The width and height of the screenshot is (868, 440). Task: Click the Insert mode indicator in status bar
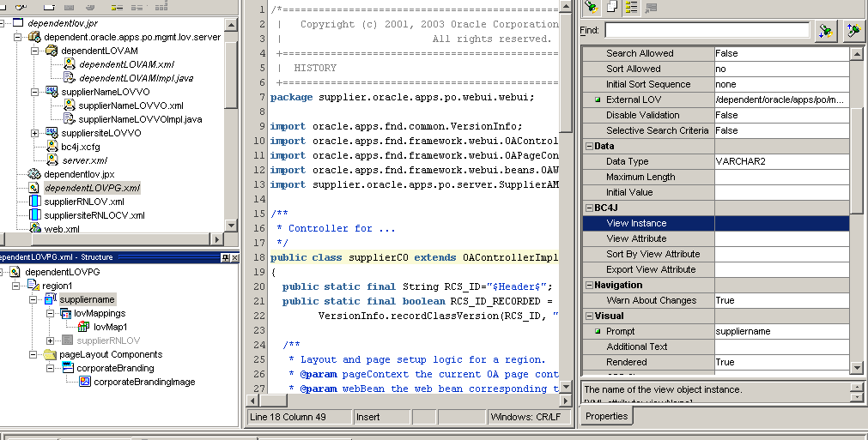382,417
